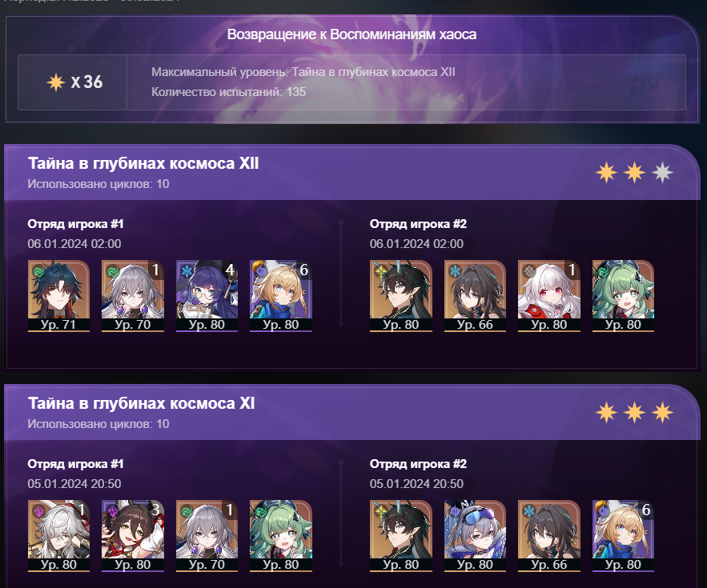Select Ruan Mei level 66 portrait in floor XII
The width and height of the screenshot is (707, 588).
tap(475, 295)
